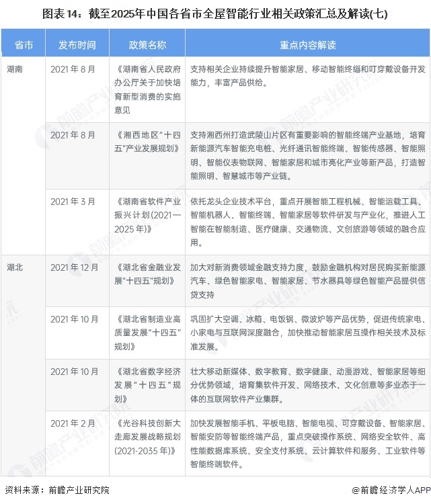431x504 pixels.
Task: Open the 湖北省金融业发展"十四五"规划 policy name
Action: click(x=147, y=274)
